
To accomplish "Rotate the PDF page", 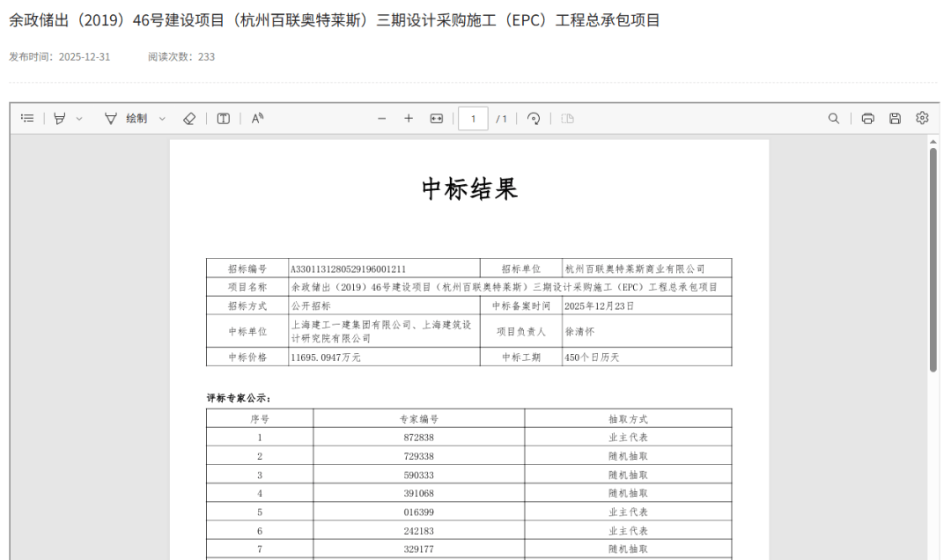I will click(534, 119).
